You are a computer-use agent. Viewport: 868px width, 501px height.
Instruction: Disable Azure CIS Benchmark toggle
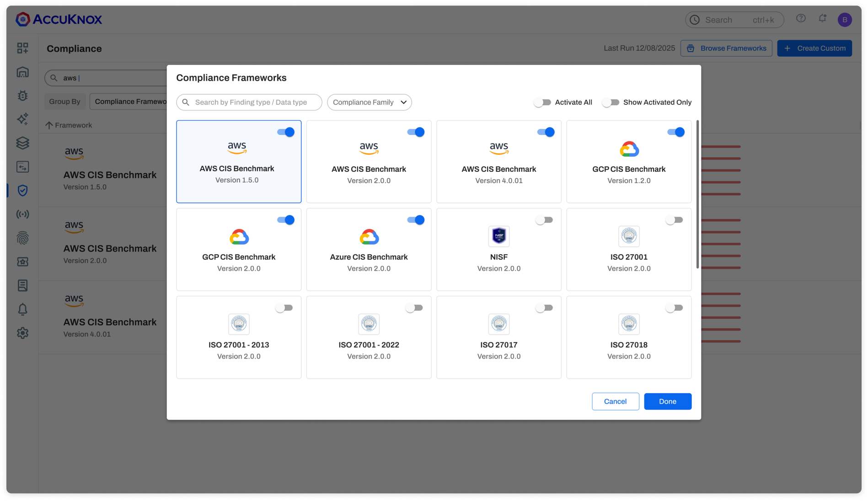click(416, 220)
